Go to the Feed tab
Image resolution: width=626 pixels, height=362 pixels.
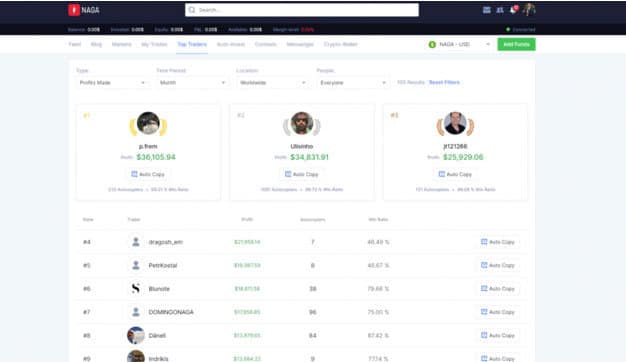pyautogui.click(x=75, y=44)
